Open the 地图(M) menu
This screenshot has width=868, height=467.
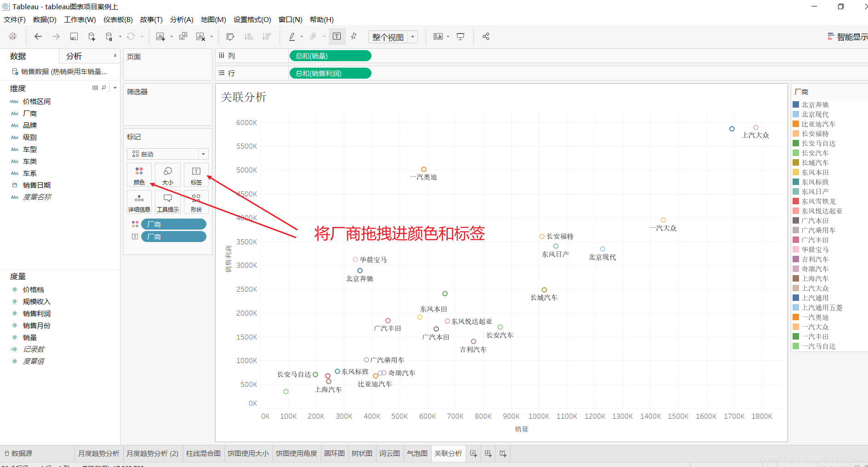213,19
